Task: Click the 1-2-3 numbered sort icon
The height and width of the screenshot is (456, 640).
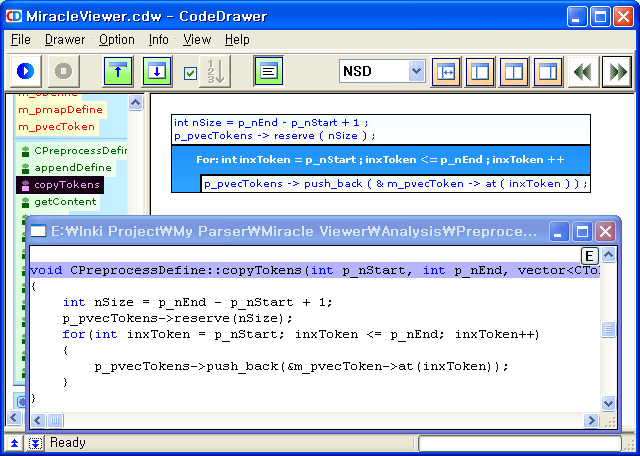Action: coord(215,71)
